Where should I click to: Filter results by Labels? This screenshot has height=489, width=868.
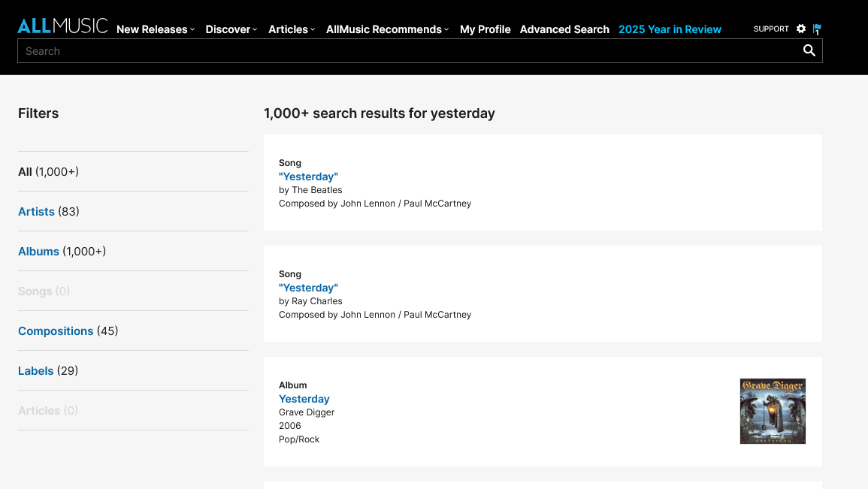click(x=36, y=371)
